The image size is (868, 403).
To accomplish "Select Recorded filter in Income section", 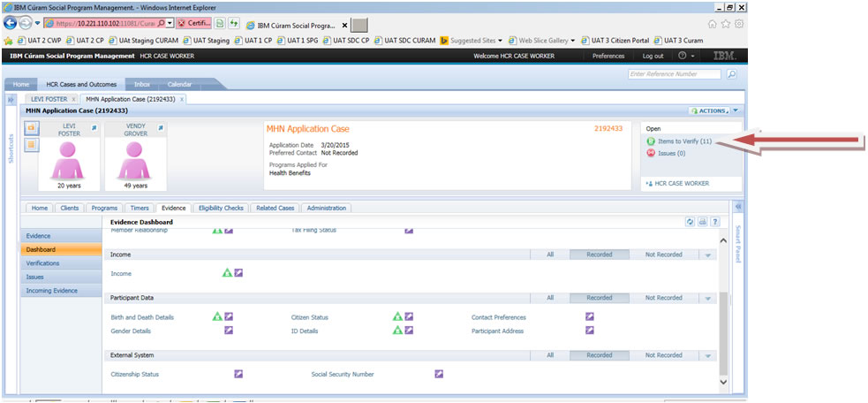I will 600,255.
